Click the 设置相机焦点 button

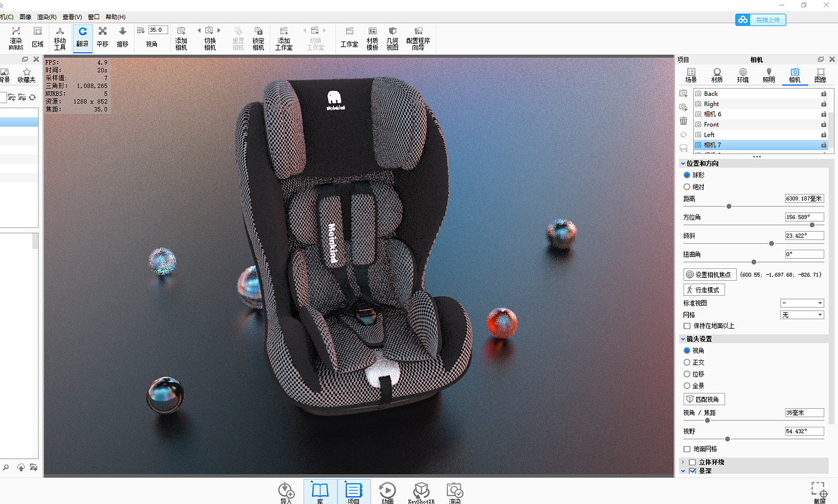[x=709, y=274]
